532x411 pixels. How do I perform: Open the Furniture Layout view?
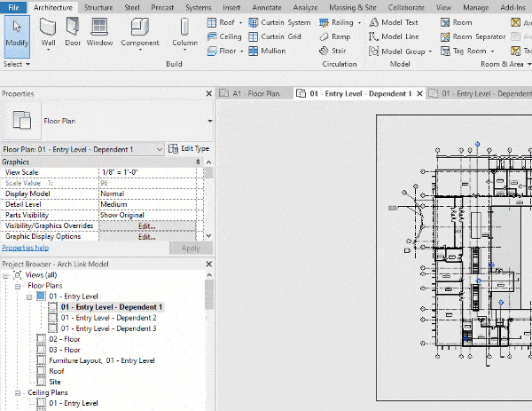[102, 360]
